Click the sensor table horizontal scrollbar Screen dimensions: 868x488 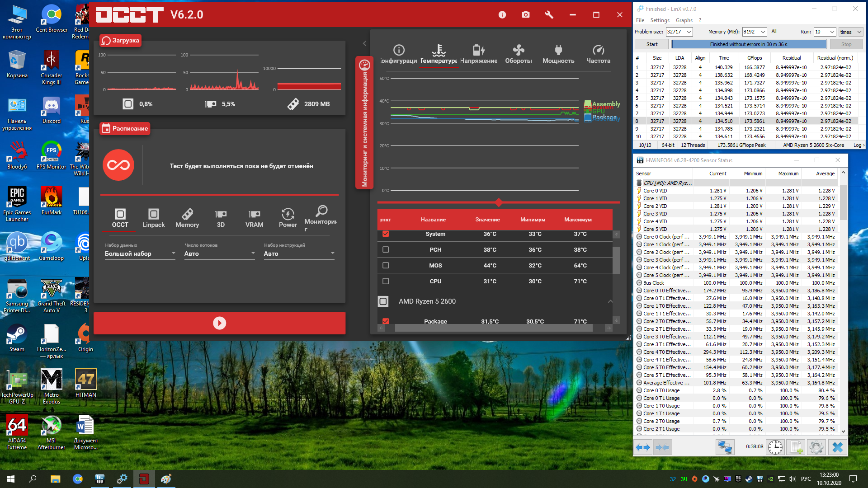pyautogui.click(x=494, y=328)
